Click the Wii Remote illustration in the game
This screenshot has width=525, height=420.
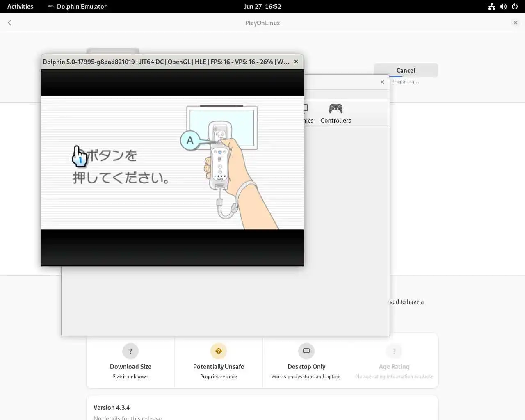pyautogui.click(x=219, y=155)
